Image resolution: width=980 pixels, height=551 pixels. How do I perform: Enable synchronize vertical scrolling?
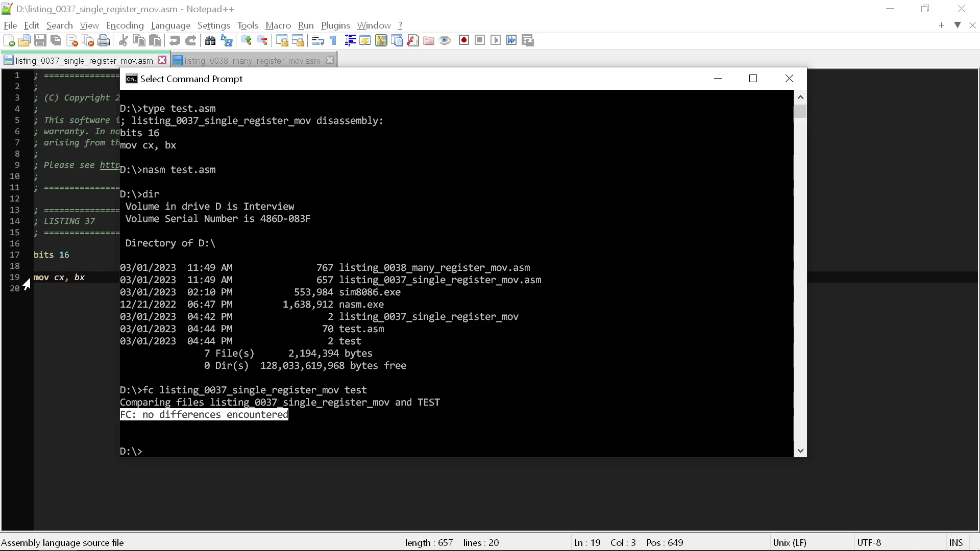click(x=282, y=40)
